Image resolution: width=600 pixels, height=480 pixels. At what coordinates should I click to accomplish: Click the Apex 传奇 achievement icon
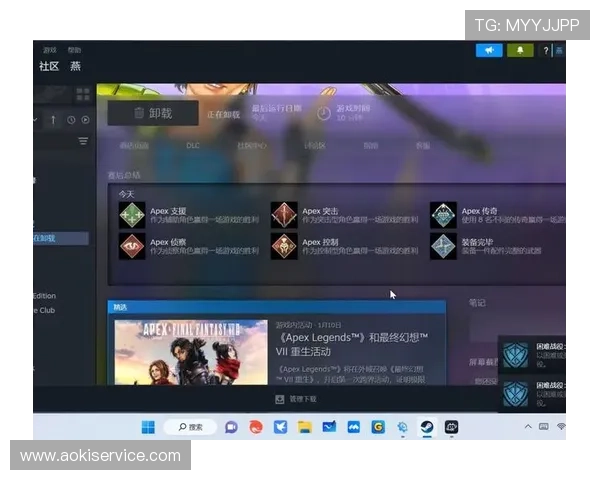click(x=443, y=215)
